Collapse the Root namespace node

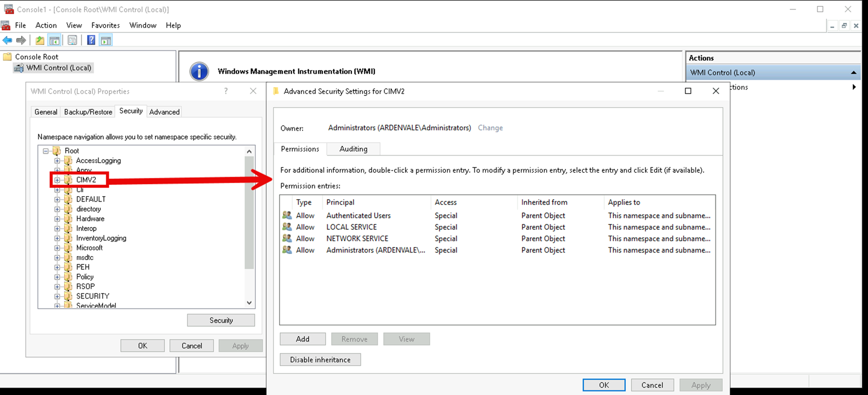coord(46,151)
